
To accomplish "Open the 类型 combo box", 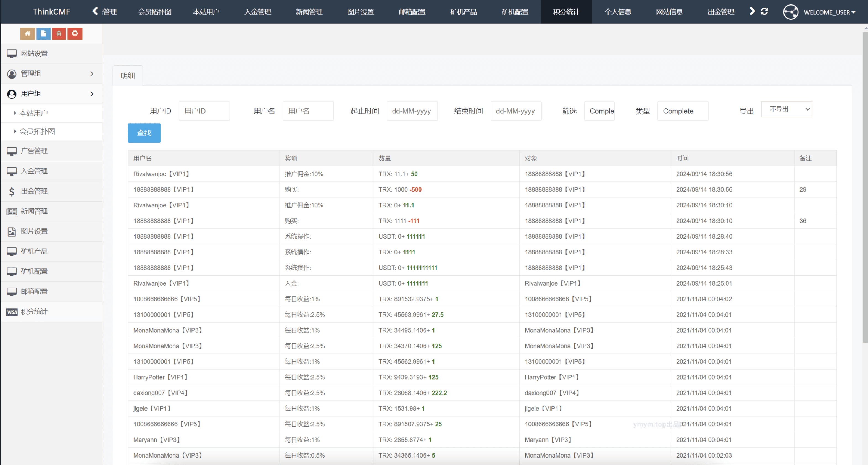I will click(683, 111).
